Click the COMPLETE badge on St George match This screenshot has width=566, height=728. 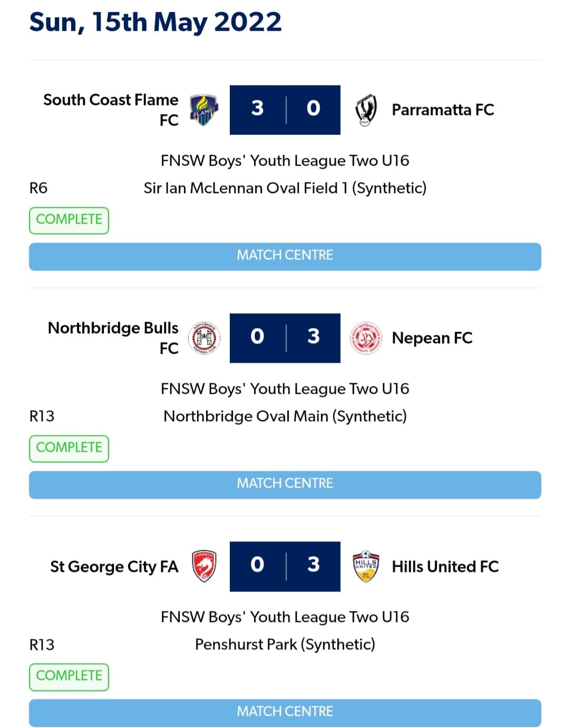coord(69,676)
